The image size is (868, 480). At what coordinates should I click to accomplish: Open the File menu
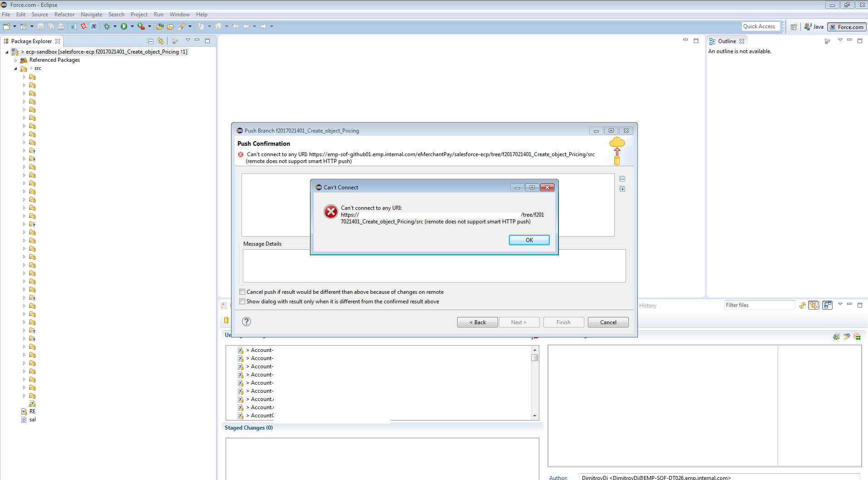pyautogui.click(x=6, y=15)
